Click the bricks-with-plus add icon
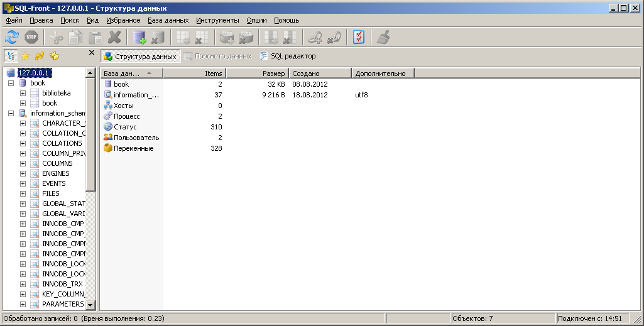The height and width of the screenshot is (326, 644). pyautogui.click(x=227, y=37)
